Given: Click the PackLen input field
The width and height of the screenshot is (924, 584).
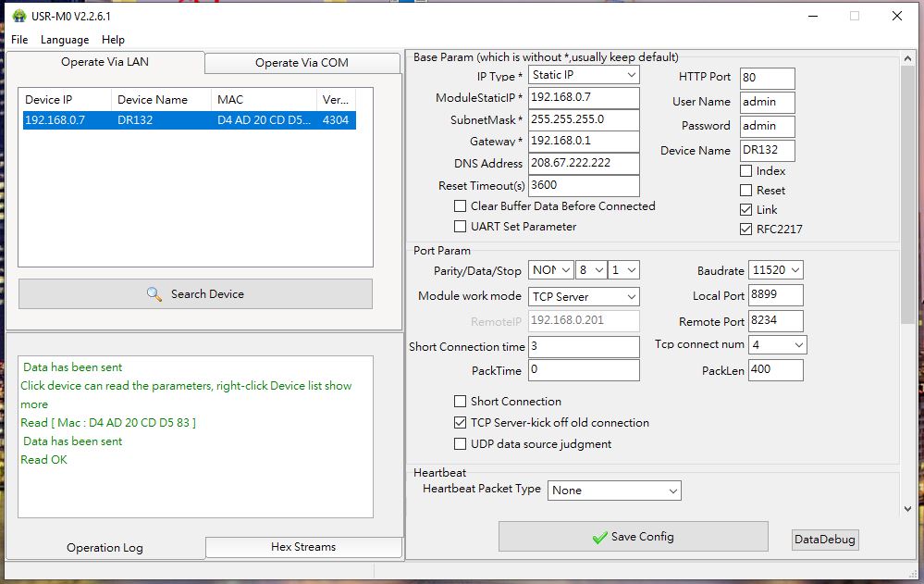Looking at the screenshot, I should (x=775, y=370).
